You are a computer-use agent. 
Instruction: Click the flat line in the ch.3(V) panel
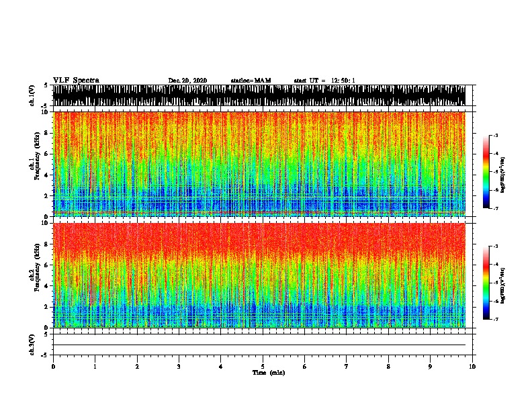(x=259, y=345)
